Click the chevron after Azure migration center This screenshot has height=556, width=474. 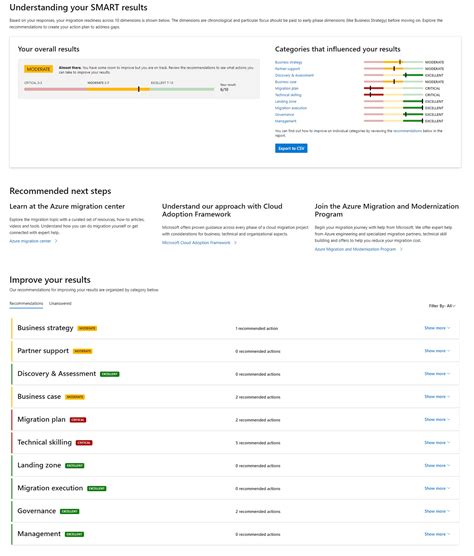coord(56,241)
